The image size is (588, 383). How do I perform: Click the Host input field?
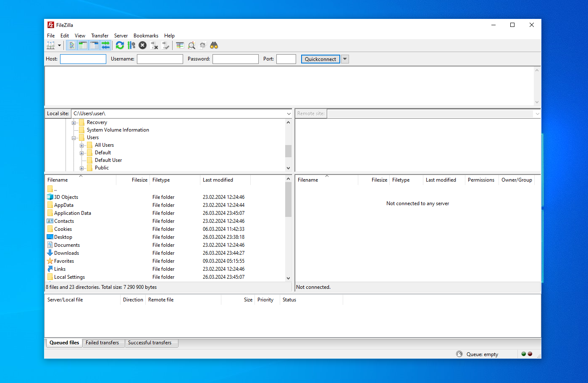[x=83, y=59]
